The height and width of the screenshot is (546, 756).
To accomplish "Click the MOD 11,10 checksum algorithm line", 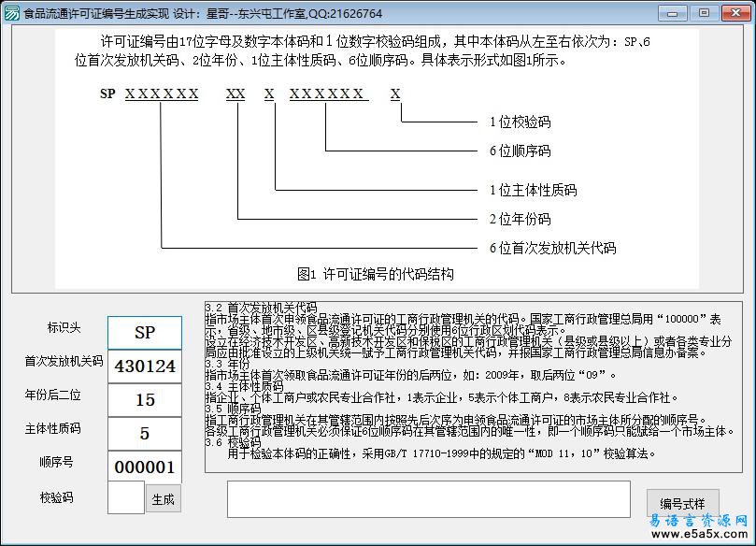I will click(x=442, y=453).
